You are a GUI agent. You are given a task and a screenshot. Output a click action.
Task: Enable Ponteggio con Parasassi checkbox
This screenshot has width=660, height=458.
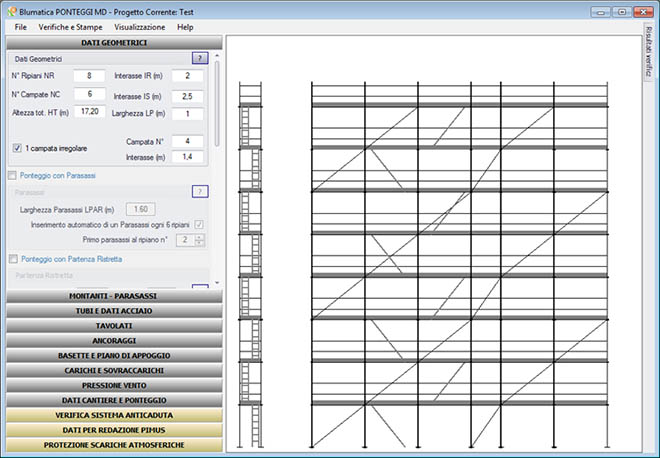click(14, 175)
